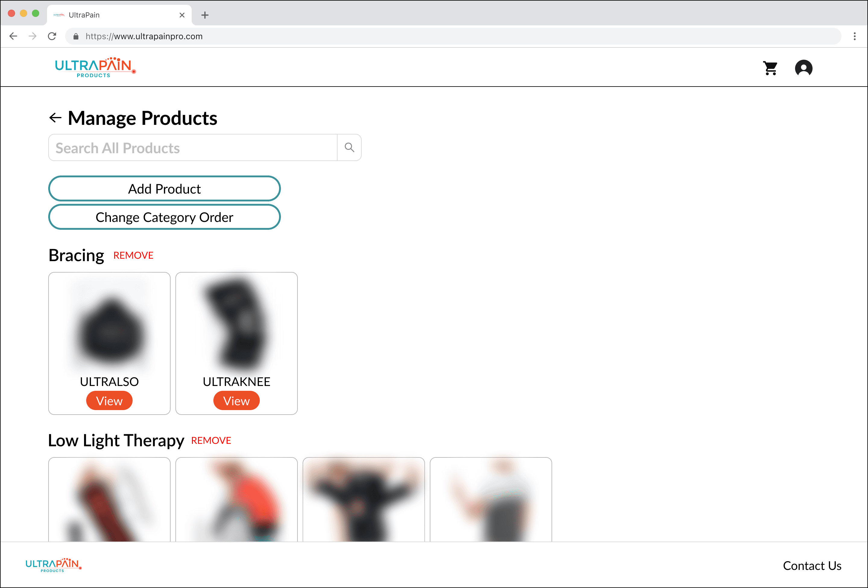
Task: Go back using browser back arrow
Action: 14,36
